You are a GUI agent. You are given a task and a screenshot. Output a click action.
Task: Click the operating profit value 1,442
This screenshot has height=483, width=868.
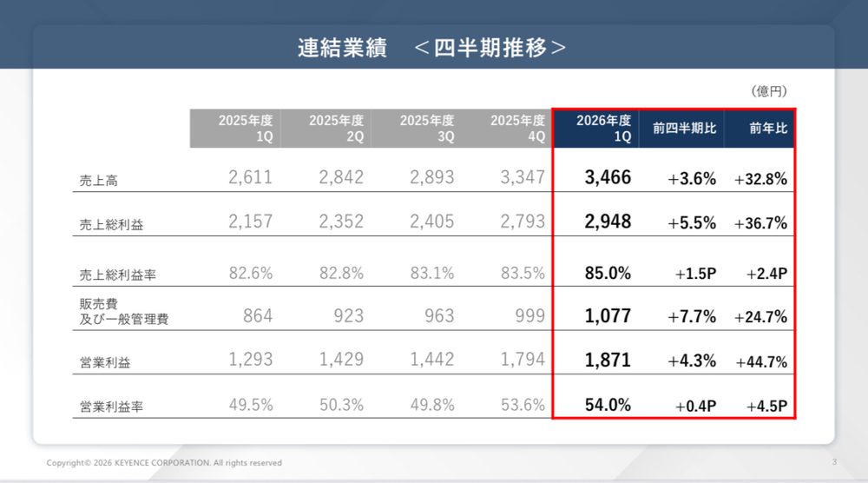pos(431,360)
